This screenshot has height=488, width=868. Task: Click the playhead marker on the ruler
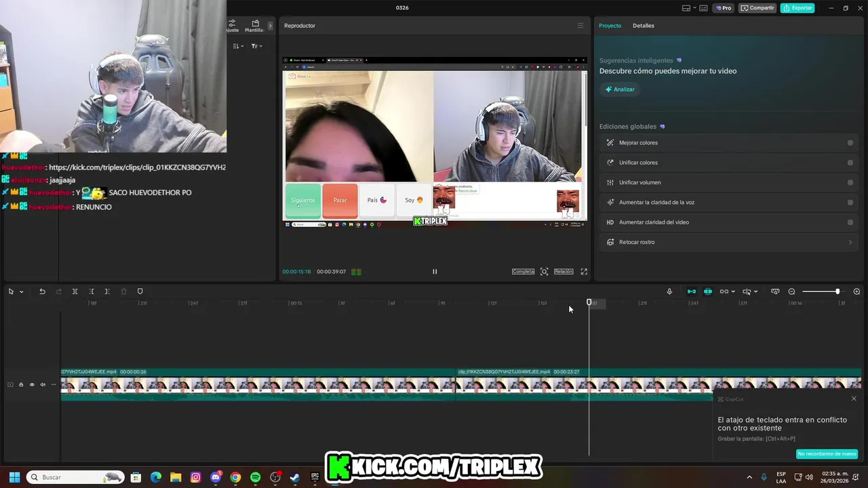(x=589, y=302)
